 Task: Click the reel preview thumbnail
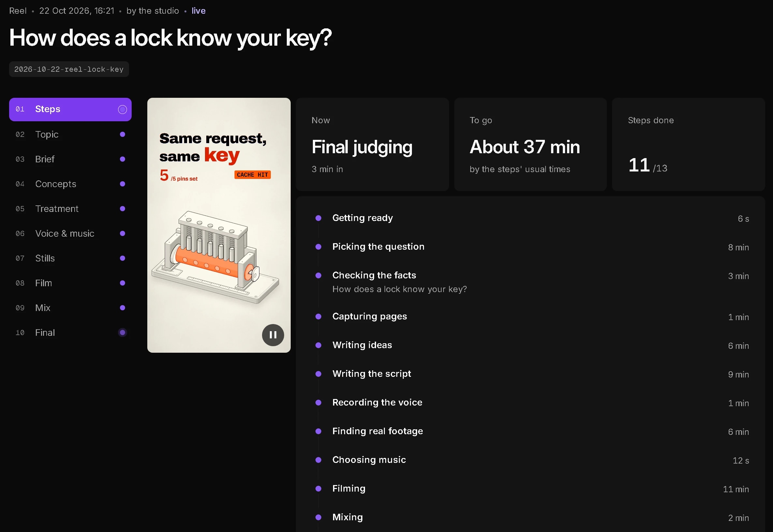219,225
